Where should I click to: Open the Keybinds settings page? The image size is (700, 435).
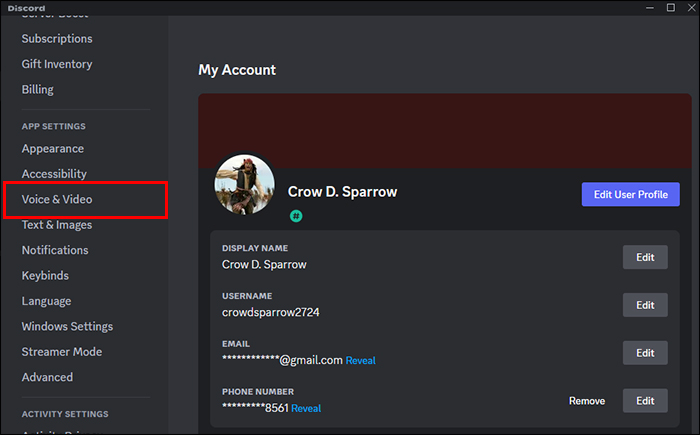48,275
